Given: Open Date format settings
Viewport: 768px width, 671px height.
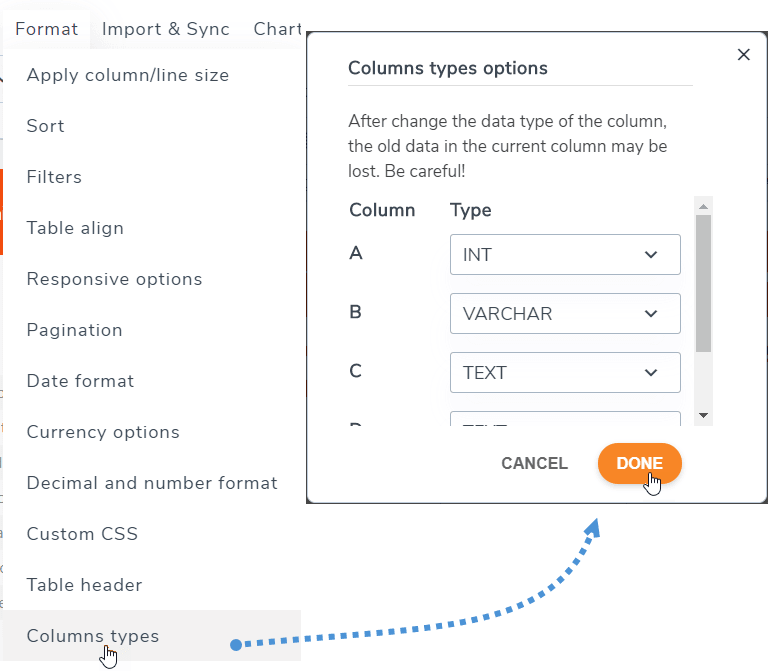Looking at the screenshot, I should point(80,381).
